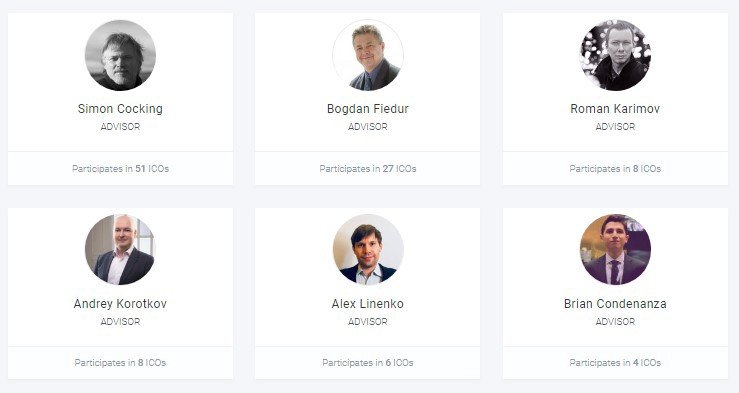The image size is (739, 393).
Task: Open Brian Condenanza's profile photo
Action: pyautogui.click(x=615, y=250)
